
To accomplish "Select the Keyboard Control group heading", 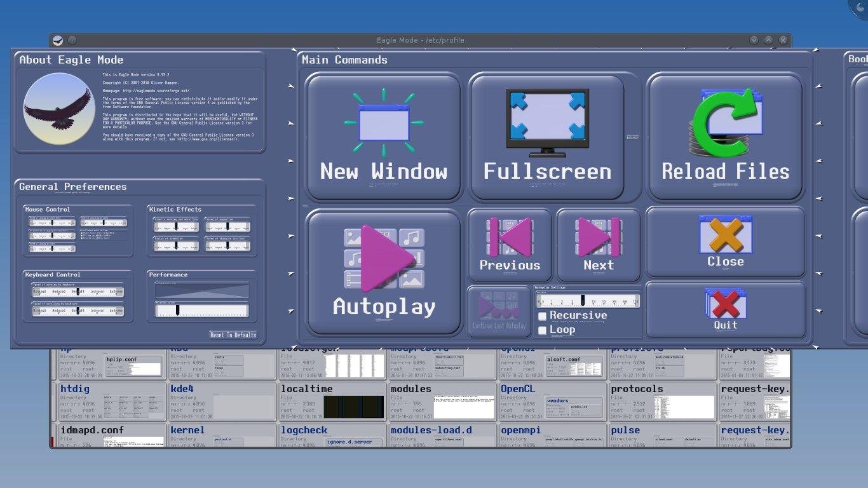I will click(53, 274).
